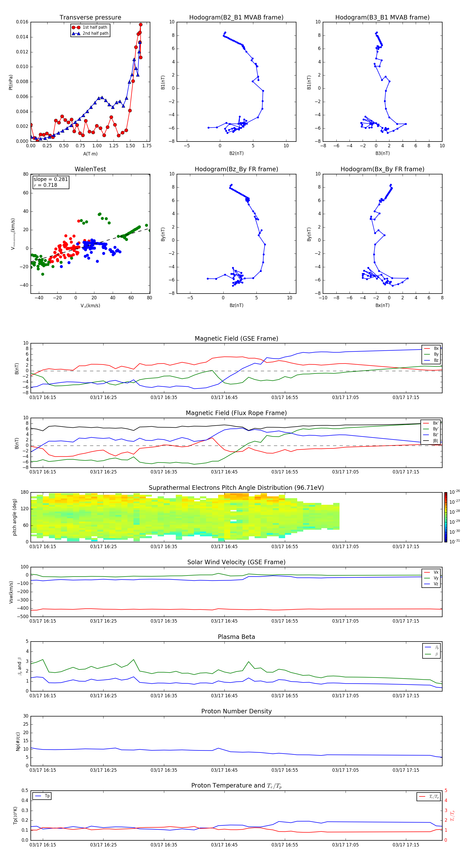This screenshot has height=868, width=473.
Task: Click the red "Te/Tp" right-axis label
Action: click(453, 815)
